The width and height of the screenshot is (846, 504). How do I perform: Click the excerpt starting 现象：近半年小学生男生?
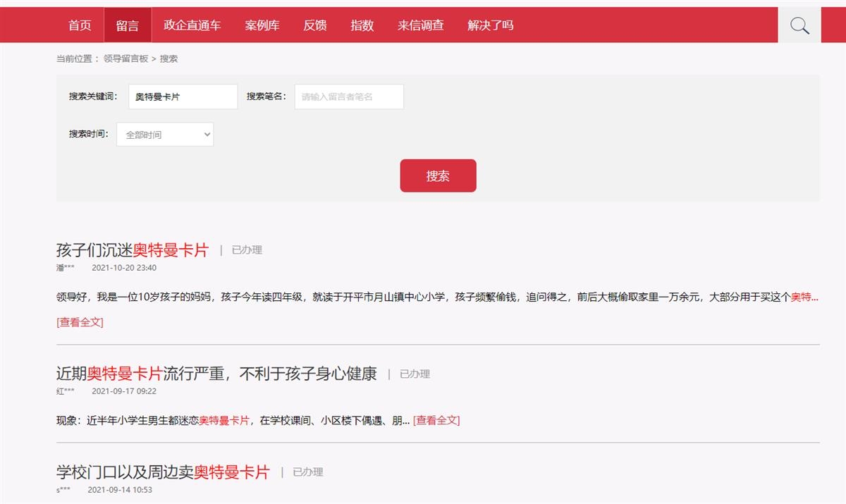[x=233, y=420]
